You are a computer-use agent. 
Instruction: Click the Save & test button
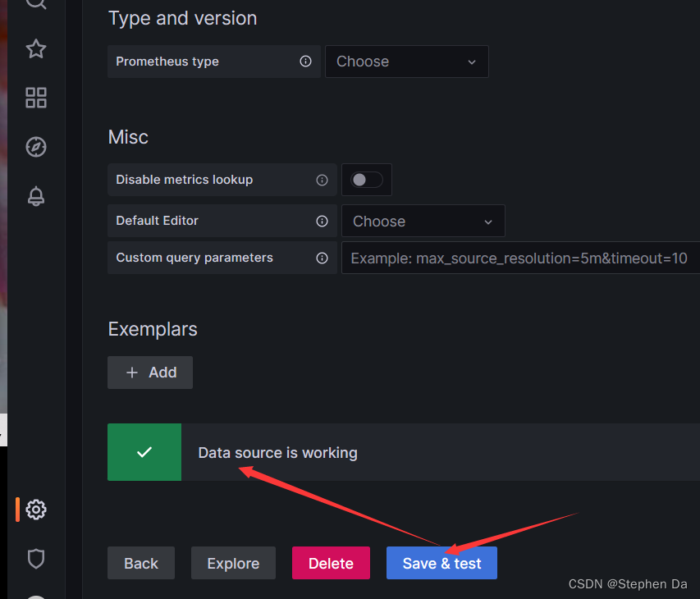coord(442,563)
